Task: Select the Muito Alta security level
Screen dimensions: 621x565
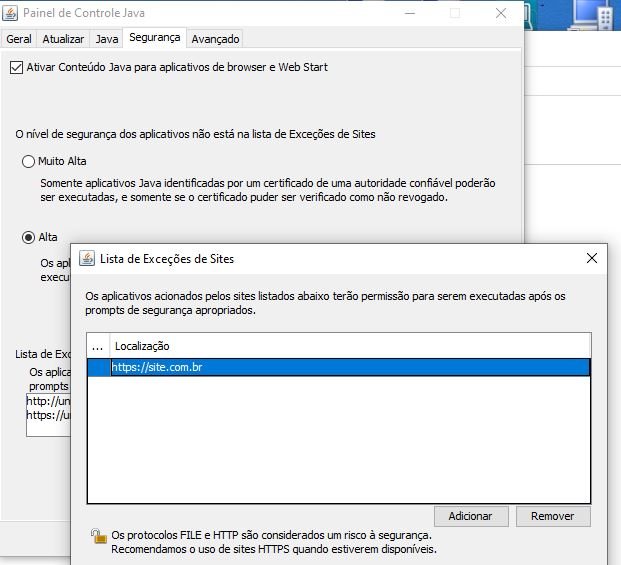Action: coord(28,162)
